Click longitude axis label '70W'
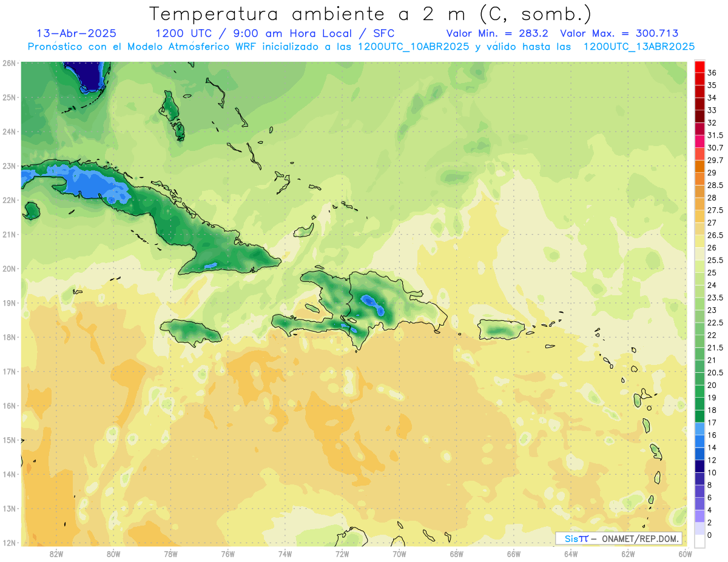Image resolution: width=728 pixels, height=562 pixels. pos(399,554)
